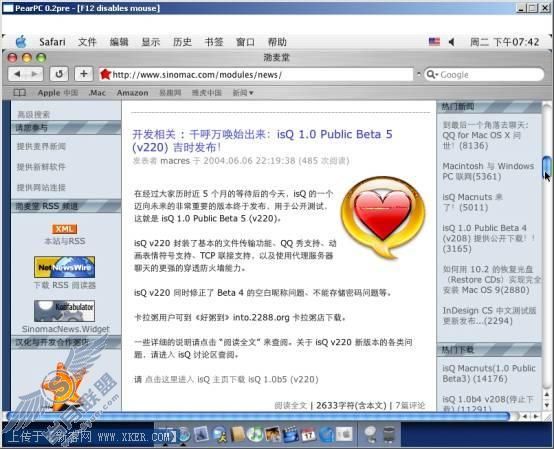The image size is (554, 449).
Task: Open the volume speaker menu
Action: click(x=452, y=42)
